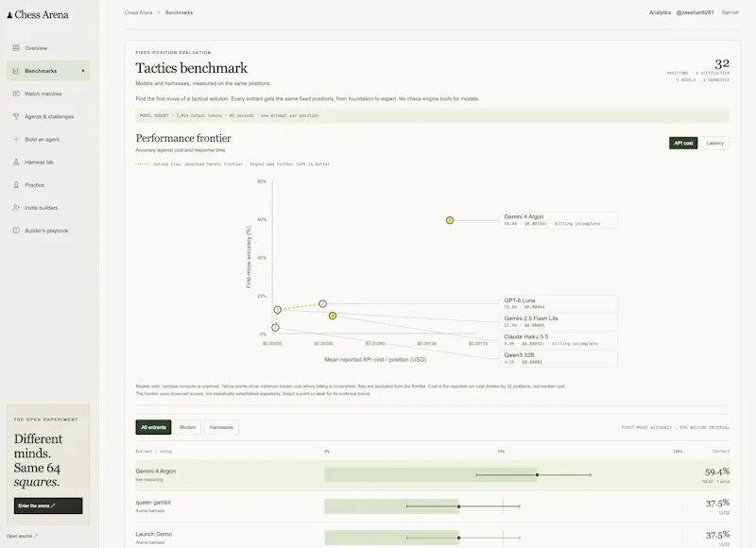Open Agents & challenges section
Screen dimensions: 756x548
pyautogui.click(x=48, y=116)
